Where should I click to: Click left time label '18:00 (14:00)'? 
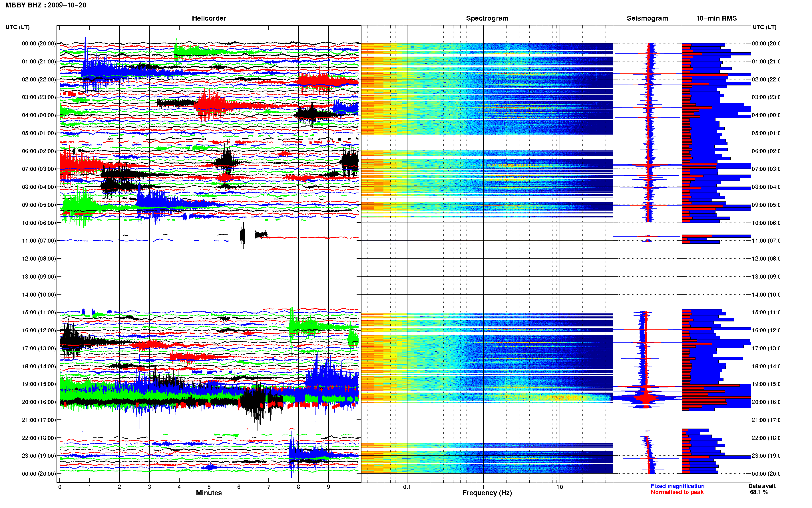coord(39,366)
